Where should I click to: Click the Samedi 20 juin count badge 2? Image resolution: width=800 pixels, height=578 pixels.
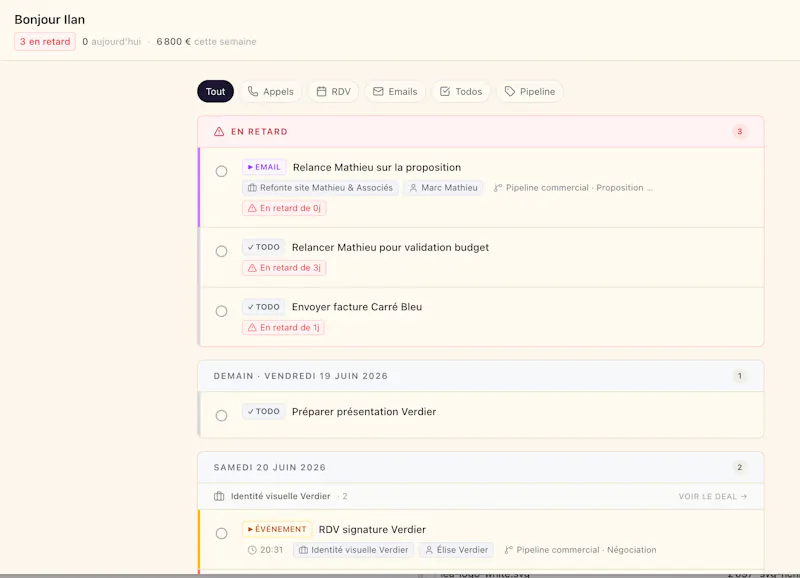click(x=739, y=467)
